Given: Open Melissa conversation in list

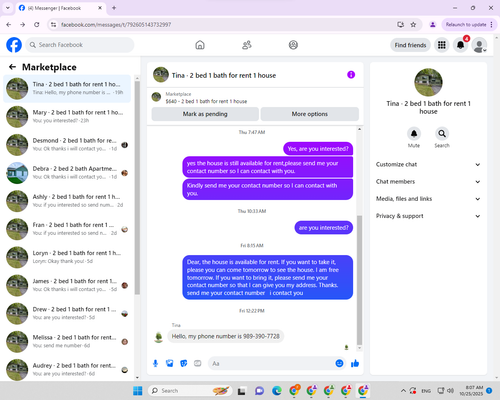Looking at the screenshot, I should (67, 341).
